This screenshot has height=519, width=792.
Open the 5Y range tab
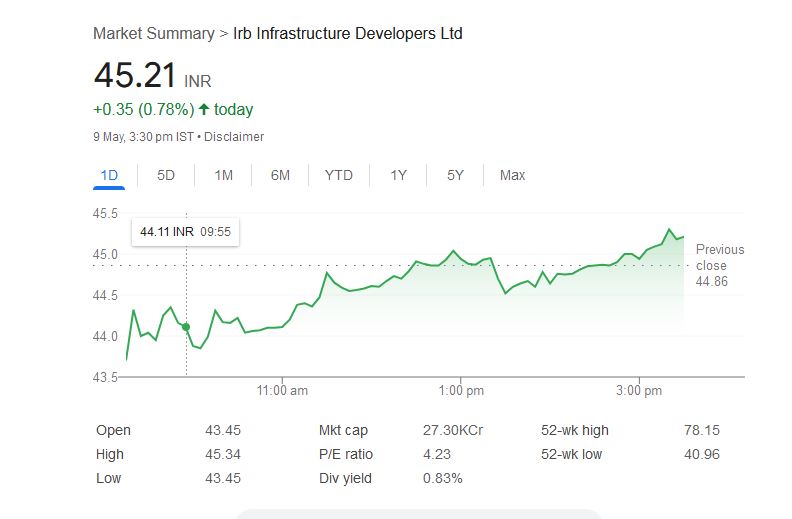(455, 175)
